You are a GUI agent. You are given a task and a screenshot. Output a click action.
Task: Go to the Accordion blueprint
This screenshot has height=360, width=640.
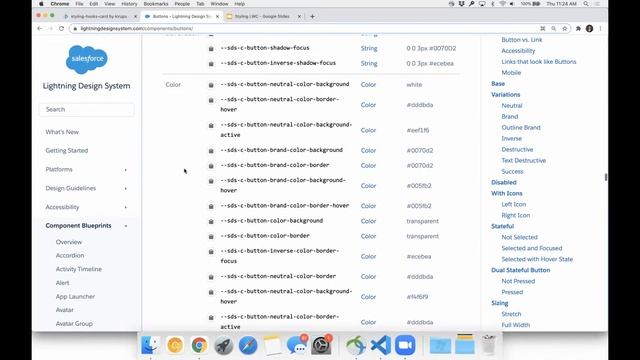70,256
